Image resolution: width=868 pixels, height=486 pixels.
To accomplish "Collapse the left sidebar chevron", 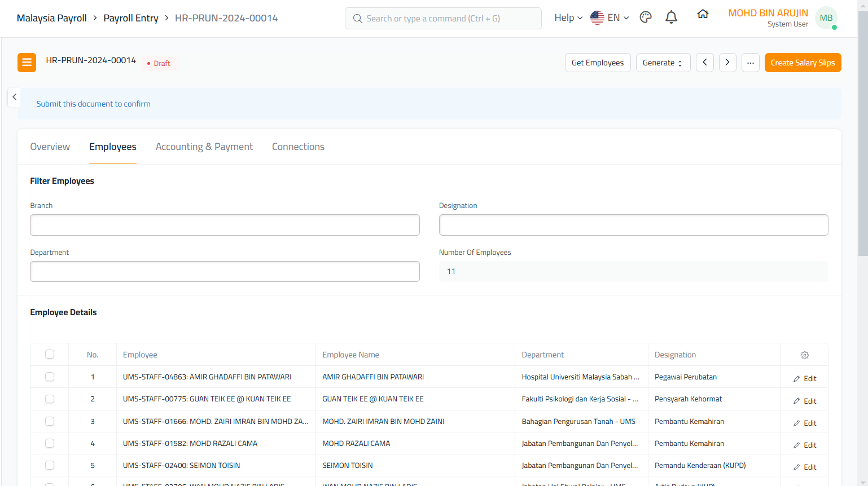I will (15, 97).
